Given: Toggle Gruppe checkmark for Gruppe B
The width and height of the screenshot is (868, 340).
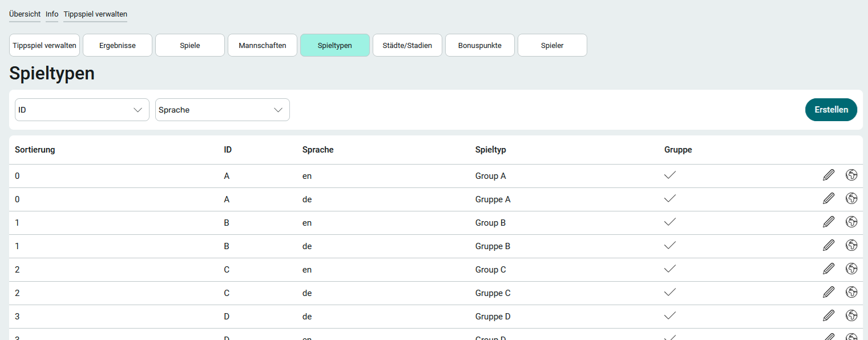Looking at the screenshot, I should point(670,245).
